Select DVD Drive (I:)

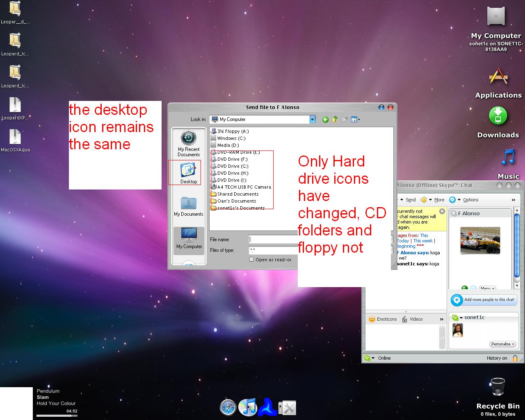(229, 180)
